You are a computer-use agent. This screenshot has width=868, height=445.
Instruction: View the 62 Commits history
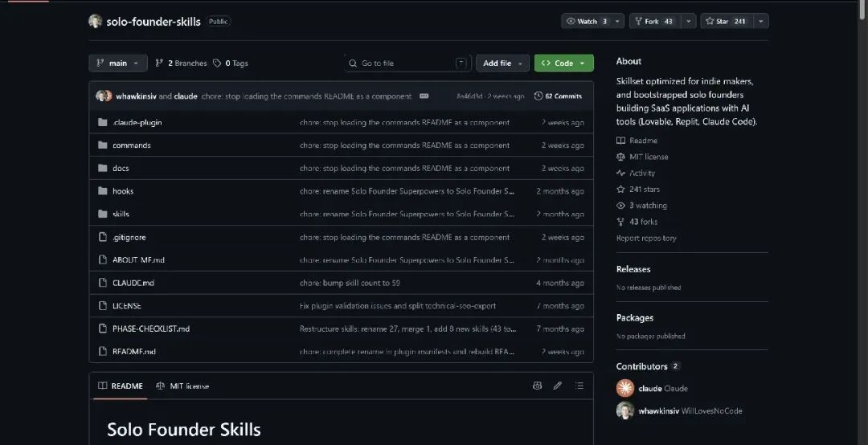[558, 96]
